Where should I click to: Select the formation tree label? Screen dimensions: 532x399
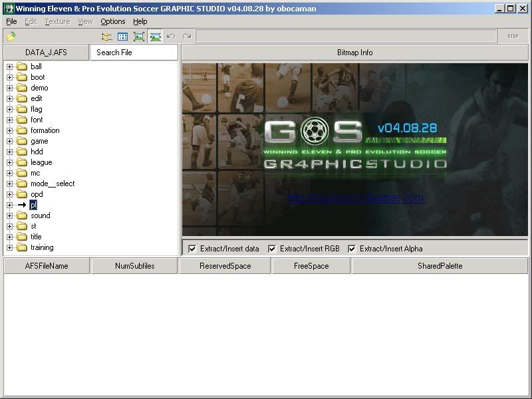point(45,130)
